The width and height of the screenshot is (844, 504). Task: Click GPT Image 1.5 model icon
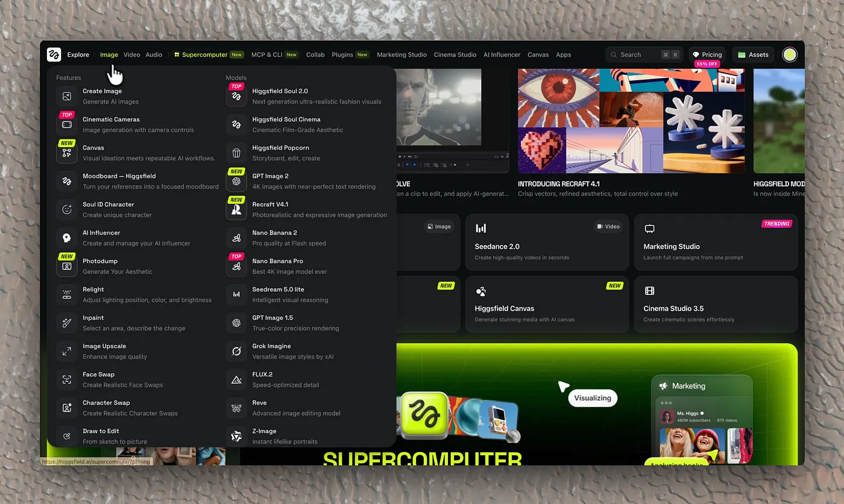(x=237, y=323)
